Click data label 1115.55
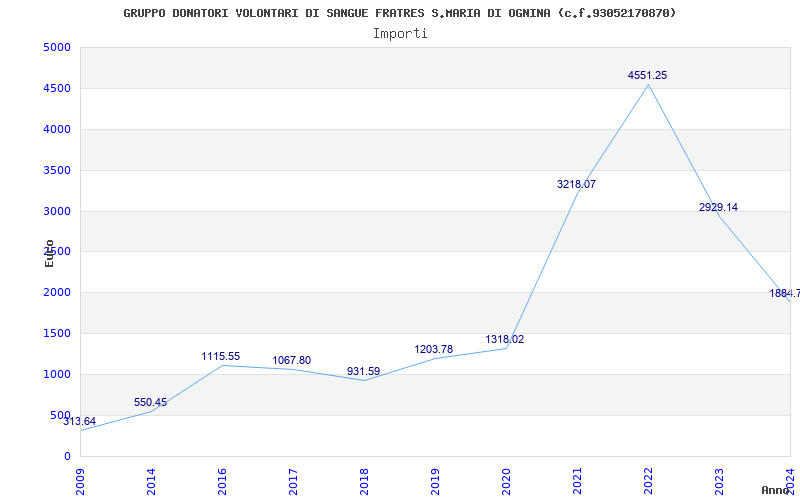 click(x=221, y=356)
